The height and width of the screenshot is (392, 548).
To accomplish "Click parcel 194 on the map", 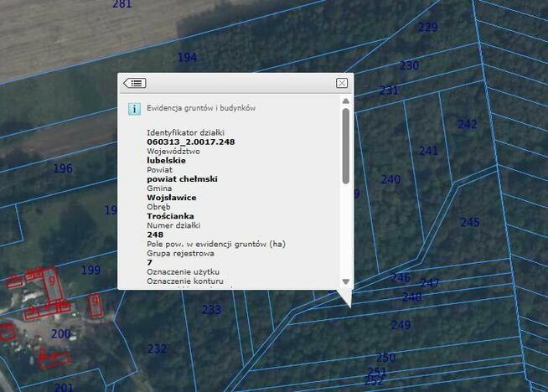I will (187, 57).
